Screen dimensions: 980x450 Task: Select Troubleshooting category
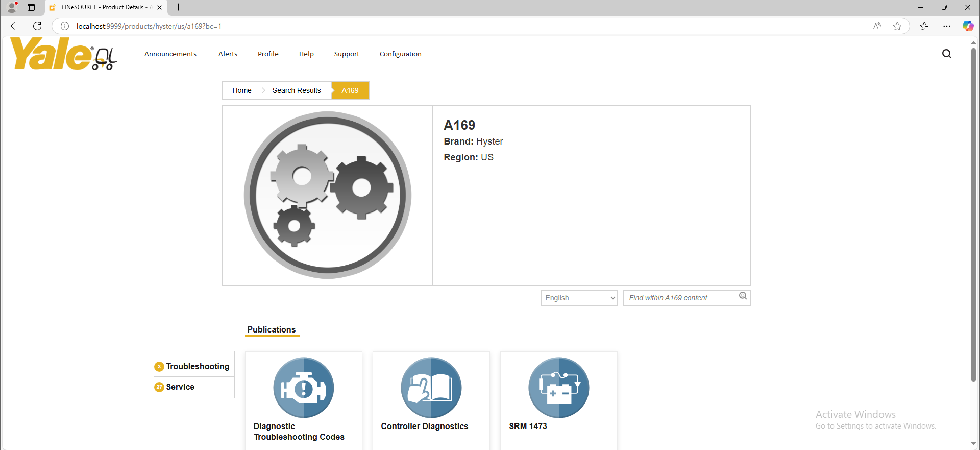click(x=198, y=367)
